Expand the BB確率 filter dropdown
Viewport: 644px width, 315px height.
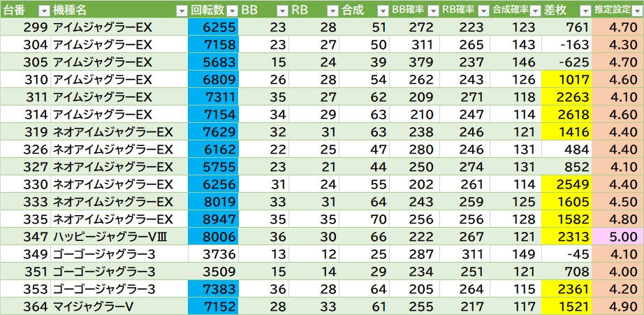(x=432, y=10)
